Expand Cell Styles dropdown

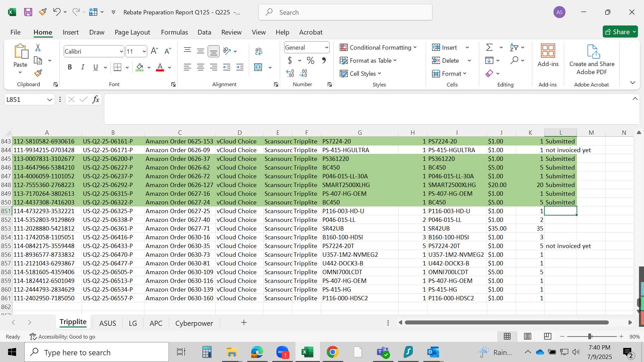(379, 73)
